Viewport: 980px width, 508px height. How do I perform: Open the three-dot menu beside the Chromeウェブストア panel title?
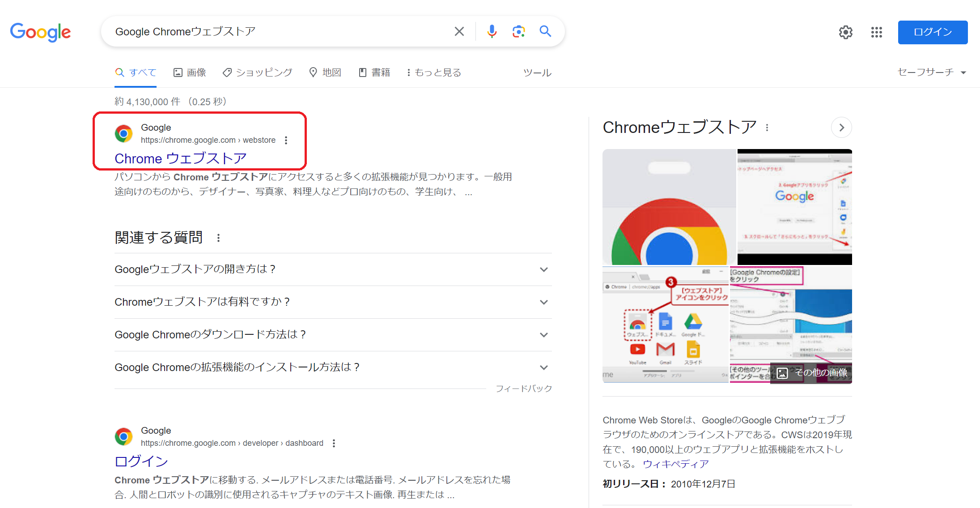(767, 128)
